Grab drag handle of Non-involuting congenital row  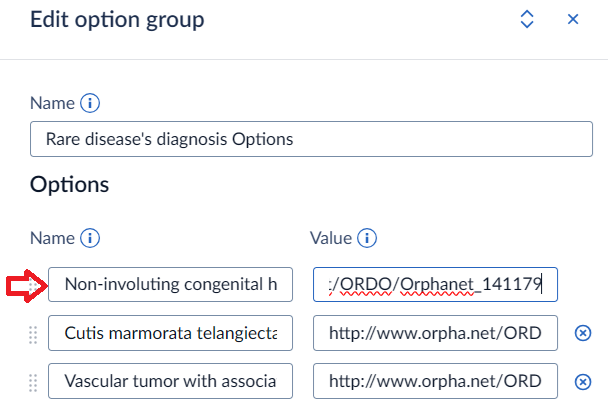33,286
